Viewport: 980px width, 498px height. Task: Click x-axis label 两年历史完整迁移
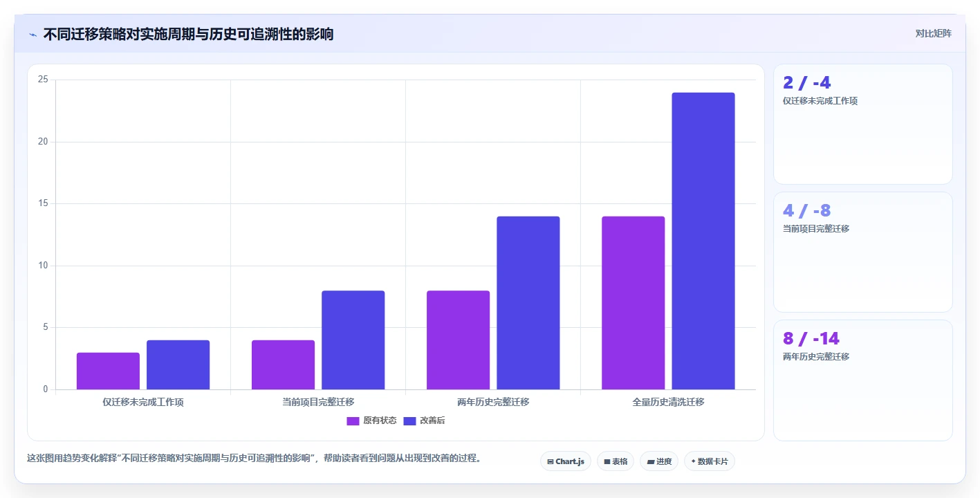click(x=493, y=402)
